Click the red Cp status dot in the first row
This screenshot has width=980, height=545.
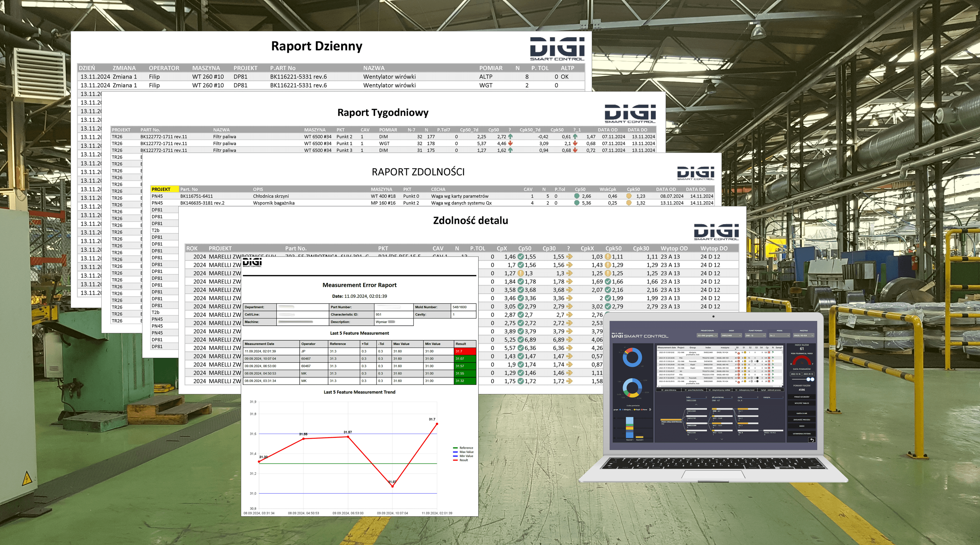coord(769,353)
